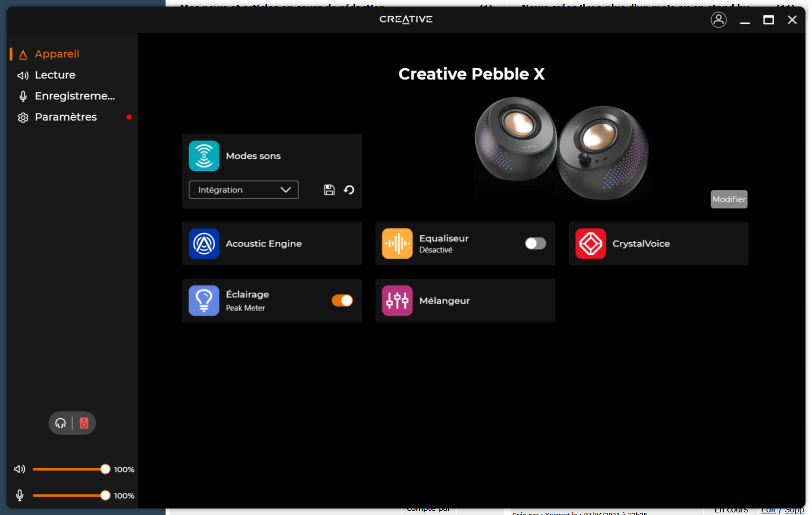Click the Paramètres gear icon

23,118
